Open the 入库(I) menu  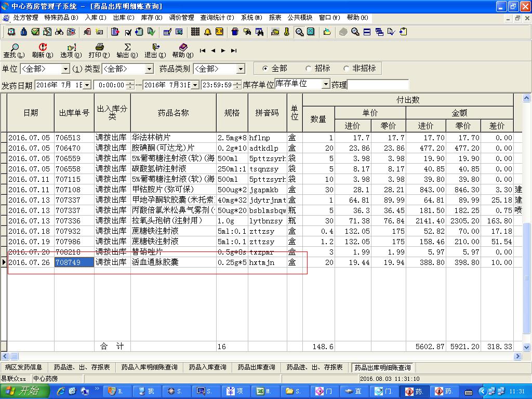96,18
